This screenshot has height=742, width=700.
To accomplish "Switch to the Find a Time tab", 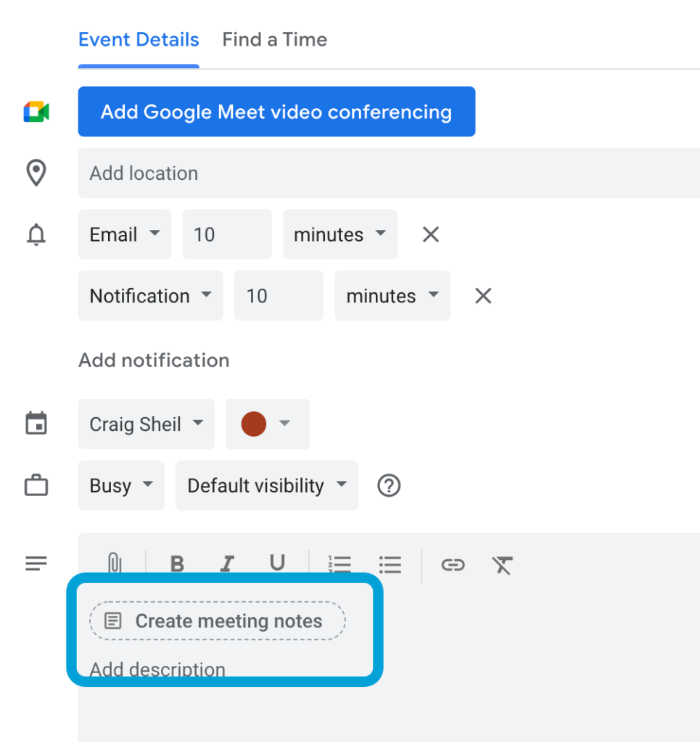I will pyautogui.click(x=274, y=39).
